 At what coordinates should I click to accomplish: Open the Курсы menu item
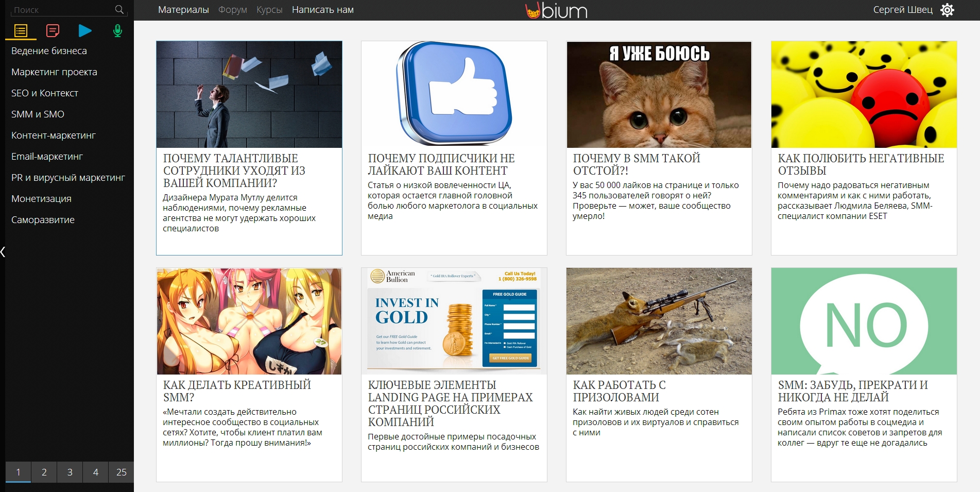click(269, 10)
